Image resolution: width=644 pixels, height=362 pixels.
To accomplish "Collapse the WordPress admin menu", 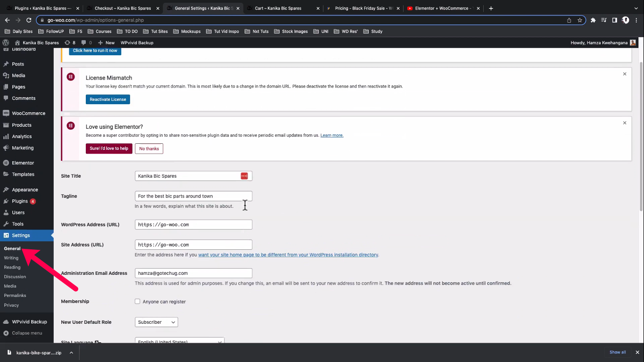I will (23, 333).
